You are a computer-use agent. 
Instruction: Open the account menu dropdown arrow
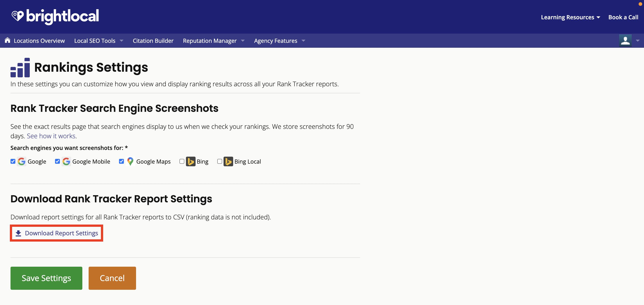638,41
